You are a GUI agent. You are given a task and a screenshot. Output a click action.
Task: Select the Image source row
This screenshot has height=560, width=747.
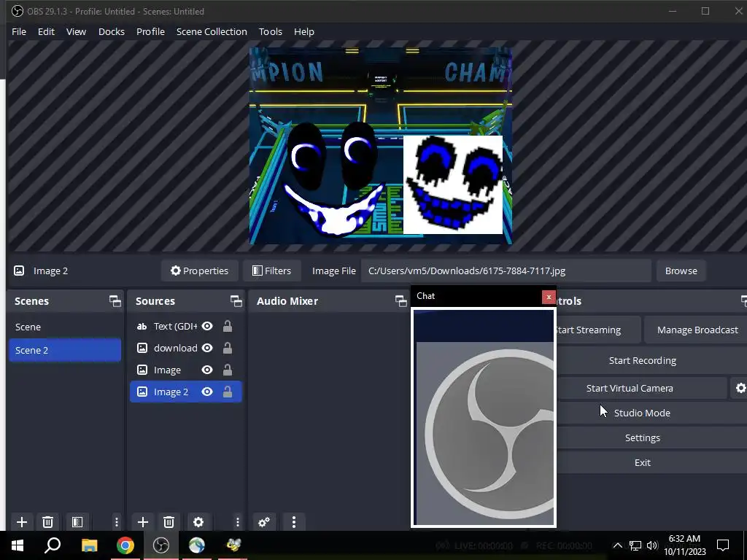coord(186,370)
